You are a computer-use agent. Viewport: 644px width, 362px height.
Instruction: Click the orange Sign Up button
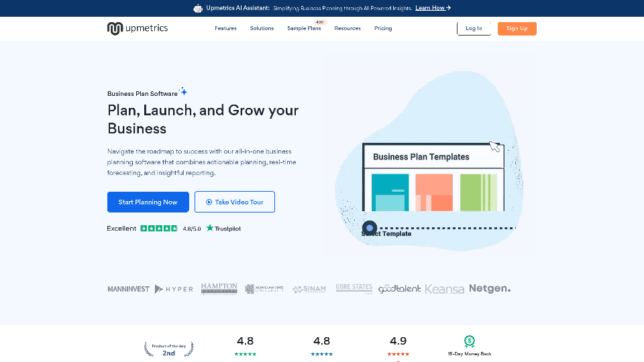[x=517, y=28]
